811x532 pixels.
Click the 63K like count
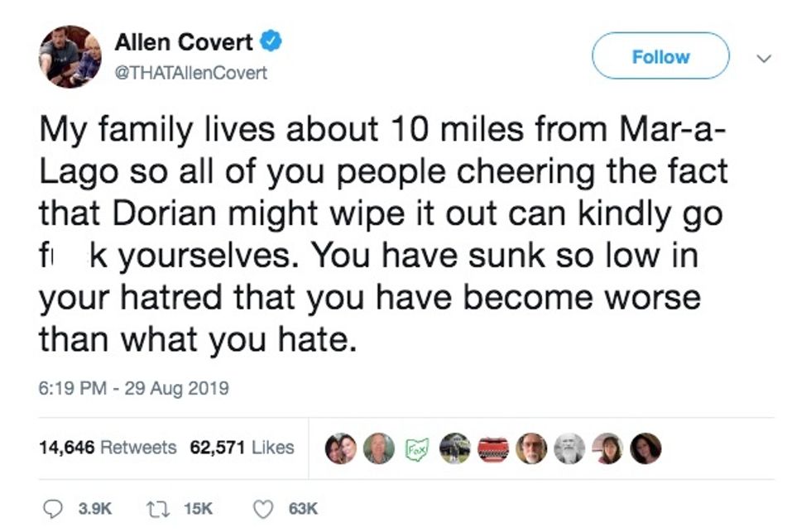pyautogui.click(x=303, y=509)
